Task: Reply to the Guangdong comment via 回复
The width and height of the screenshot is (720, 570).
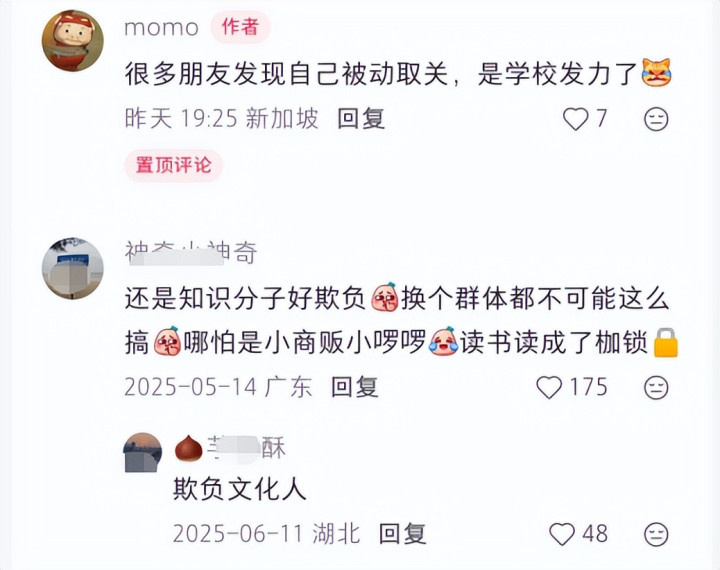Action: [354, 387]
